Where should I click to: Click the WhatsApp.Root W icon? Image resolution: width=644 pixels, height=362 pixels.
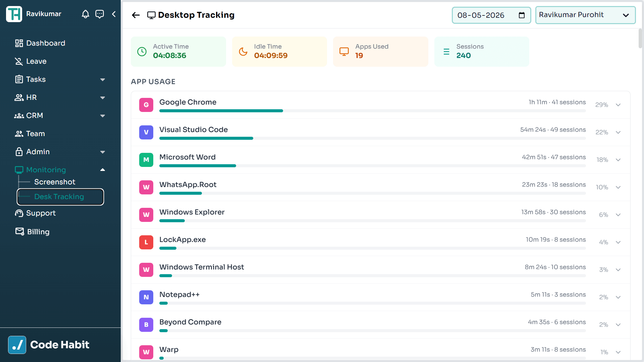click(146, 187)
